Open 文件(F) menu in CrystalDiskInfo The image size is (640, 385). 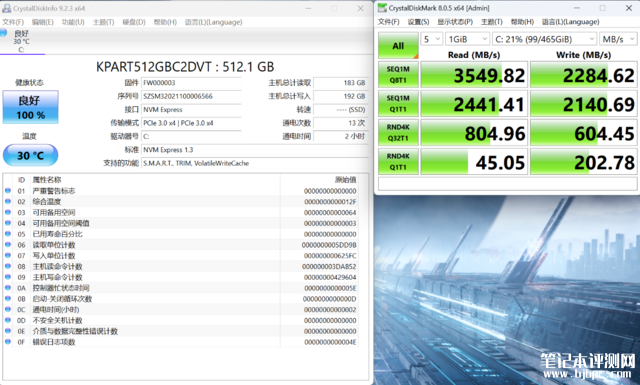pos(13,22)
